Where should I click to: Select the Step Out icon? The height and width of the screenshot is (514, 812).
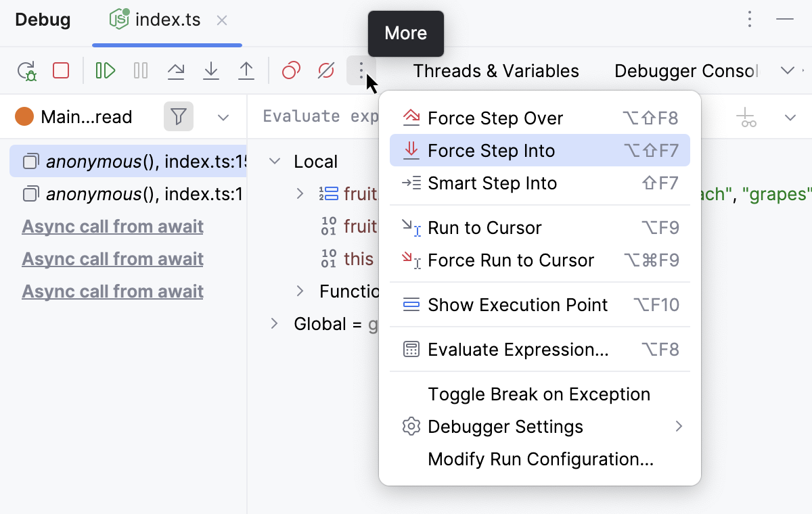point(246,70)
